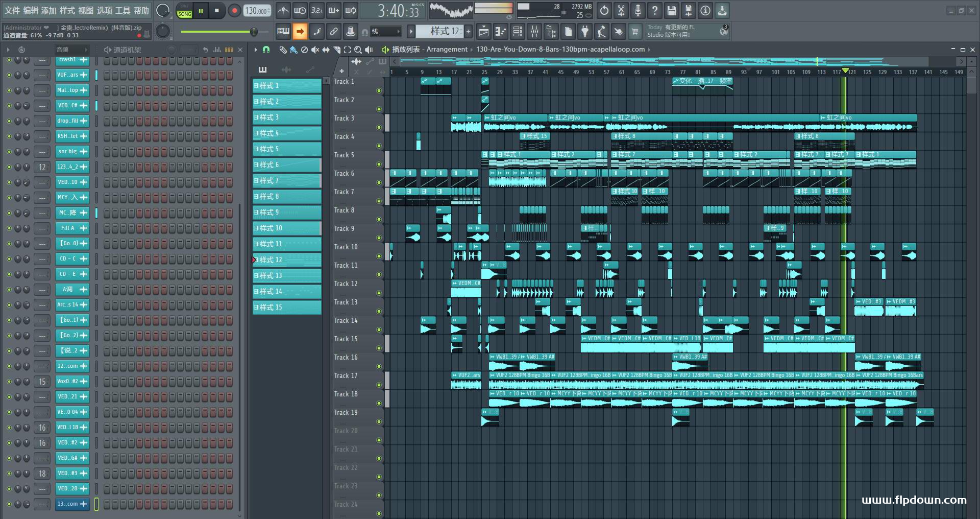Open the channel rack options menu arrow
Viewport: 980px width, 519px height.
click(x=8, y=50)
